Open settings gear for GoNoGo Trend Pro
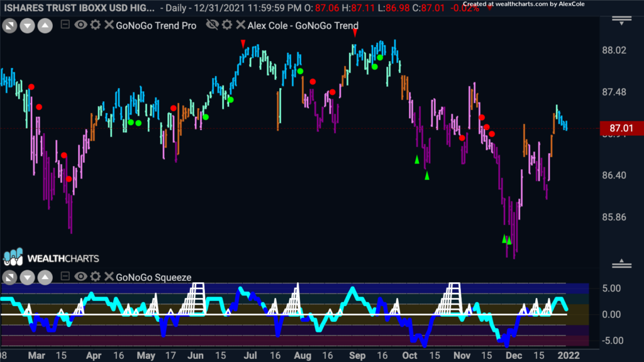 [96, 25]
